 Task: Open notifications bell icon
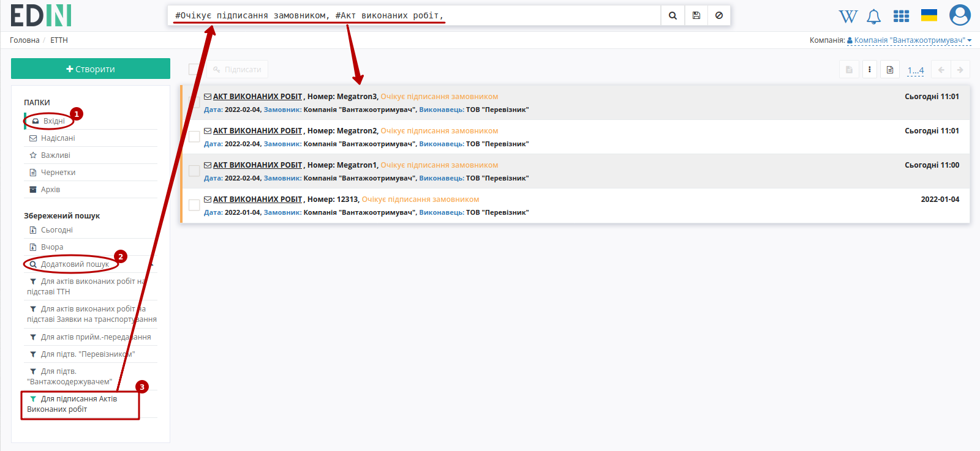point(874,17)
